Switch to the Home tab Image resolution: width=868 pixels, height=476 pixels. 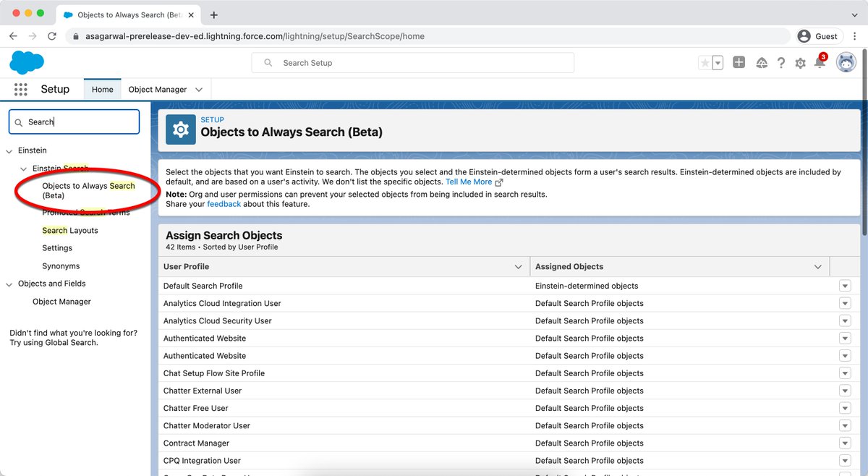tap(102, 89)
